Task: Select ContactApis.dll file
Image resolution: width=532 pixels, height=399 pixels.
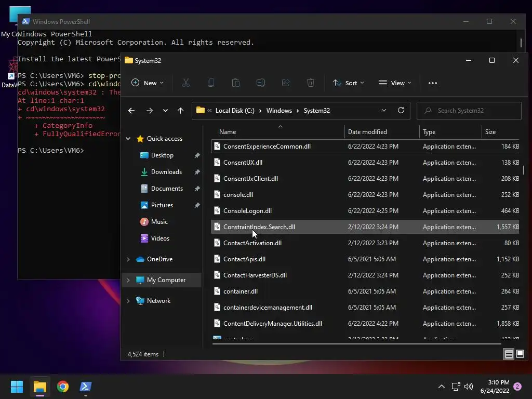Action: 365,259
